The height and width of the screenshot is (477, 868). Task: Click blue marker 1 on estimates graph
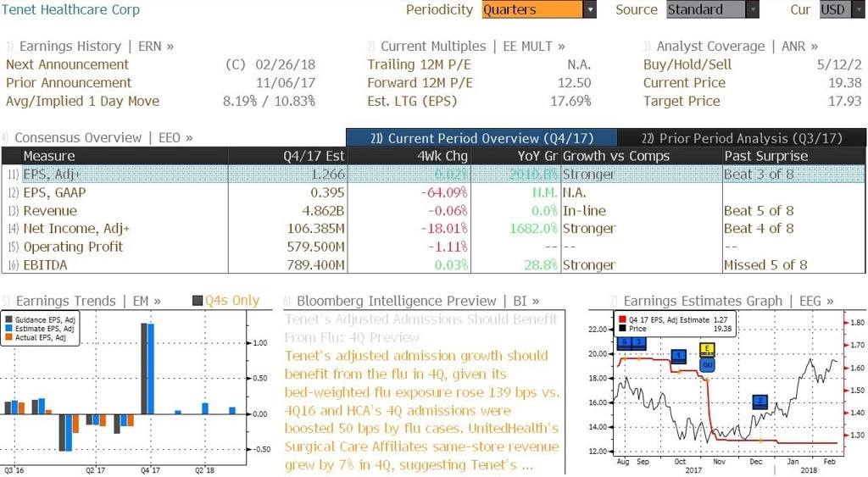(x=678, y=357)
